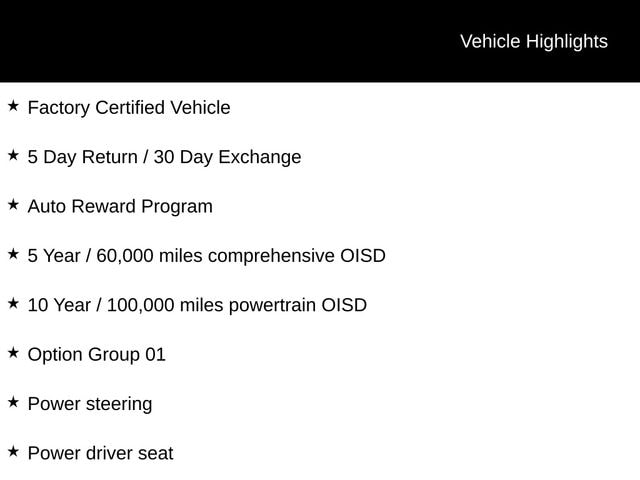Click the word Exchange in return policy
Screen dimensions: 640x480
tap(260, 157)
